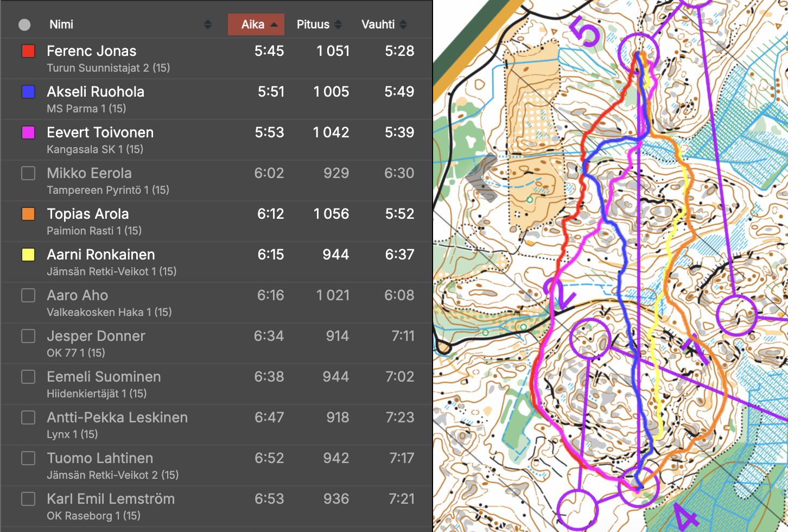Screen dimensions: 788x532
Task: Hide Eevert Toivonen's magenta route
Action: (28, 132)
